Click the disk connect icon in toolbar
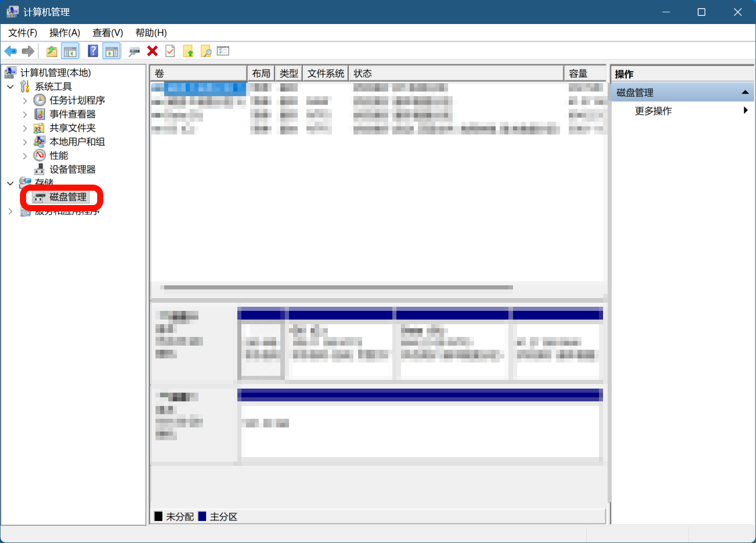756x543 pixels. [134, 51]
